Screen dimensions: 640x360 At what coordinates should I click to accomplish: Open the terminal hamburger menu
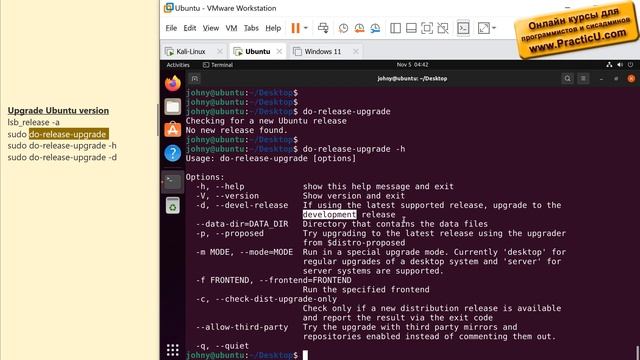coord(583,79)
